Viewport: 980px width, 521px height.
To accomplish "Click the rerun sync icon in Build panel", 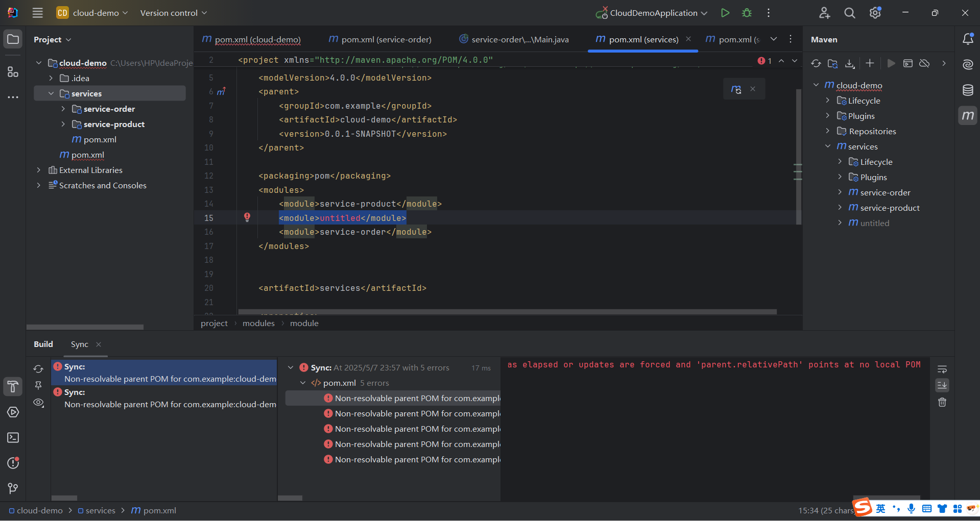I will click(x=38, y=369).
